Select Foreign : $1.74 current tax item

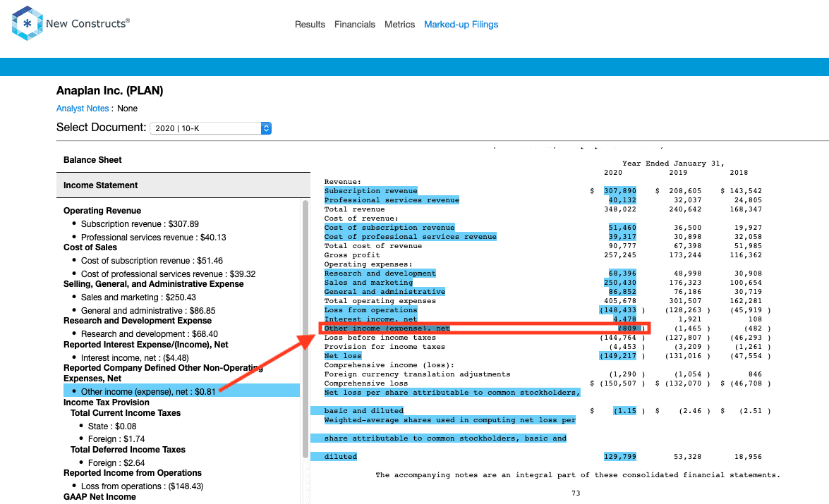[x=116, y=439]
